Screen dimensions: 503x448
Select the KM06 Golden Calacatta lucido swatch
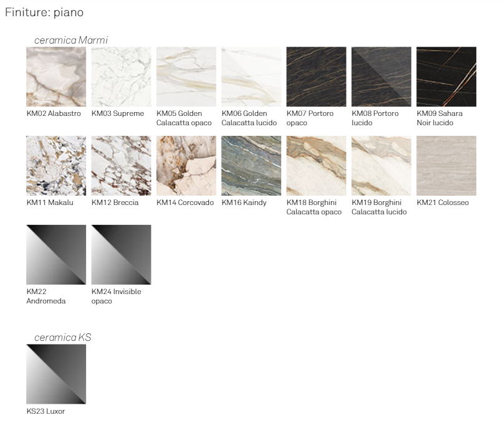pos(251,77)
